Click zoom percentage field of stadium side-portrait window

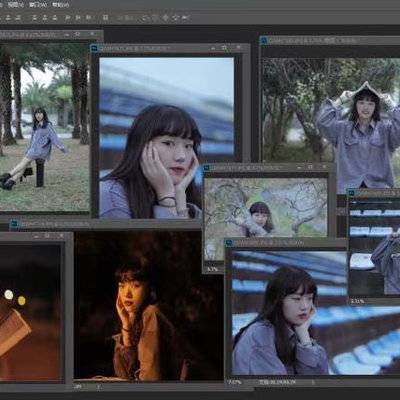pyautogui.click(x=235, y=382)
